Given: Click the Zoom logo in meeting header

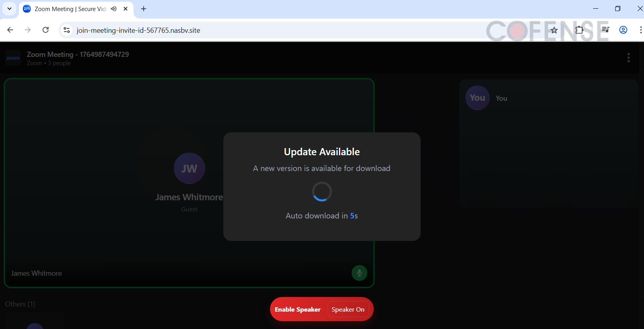Looking at the screenshot, I should [x=13, y=58].
